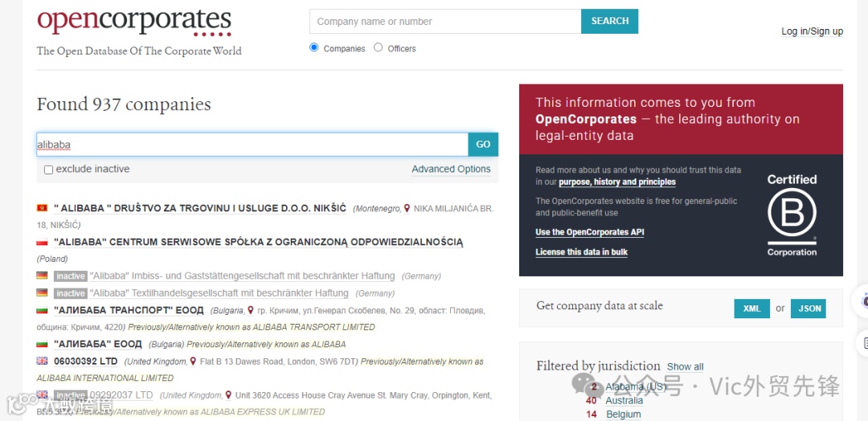Open Alibaba Imbiss- und Gaststättengesellschaft result
Viewport: 868px width, 421px height.
coord(243,276)
